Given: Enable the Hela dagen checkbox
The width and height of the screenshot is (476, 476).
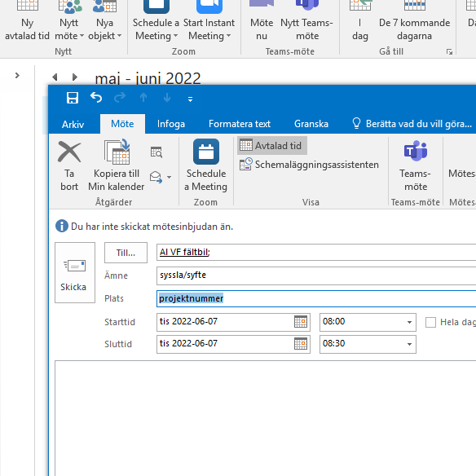Looking at the screenshot, I should pyautogui.click(x=430, y=322).
